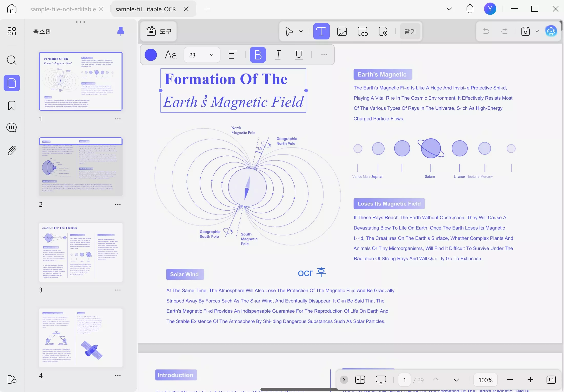Viewport: 564px width, 392px height.
Task: Select the image edit tool
Action: (x=342, y=32)
